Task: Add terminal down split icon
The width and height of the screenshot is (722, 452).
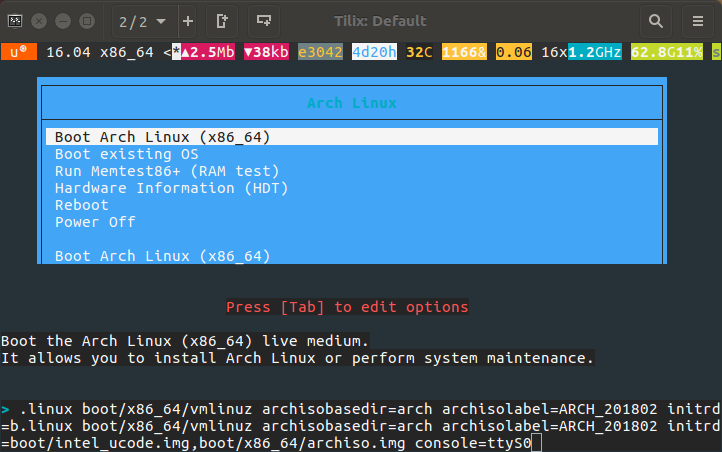Action: 264,21
